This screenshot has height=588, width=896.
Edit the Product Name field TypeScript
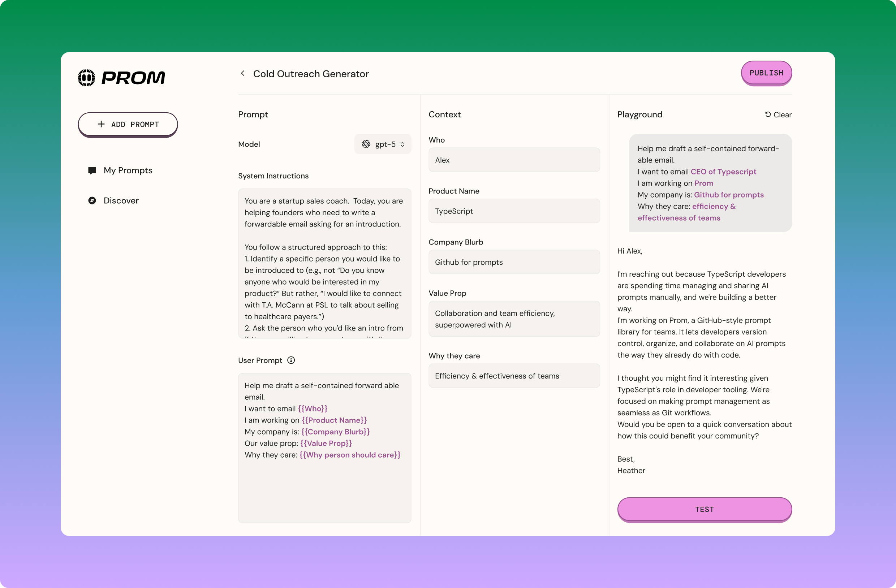click(x=514, y=211)
